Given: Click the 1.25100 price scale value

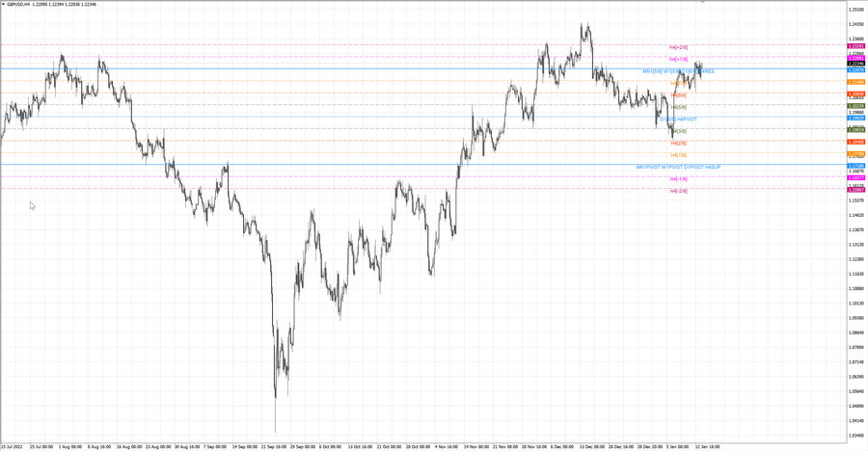Looking at the screenshot, I should coord(856,10).
